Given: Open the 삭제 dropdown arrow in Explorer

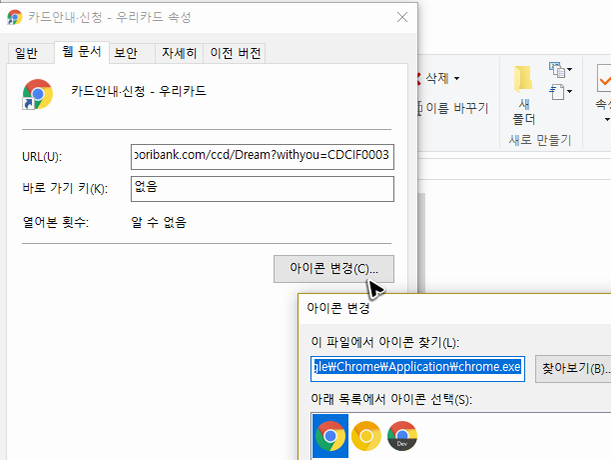Looking at the screenshot, I should click(x=457, y=79).
